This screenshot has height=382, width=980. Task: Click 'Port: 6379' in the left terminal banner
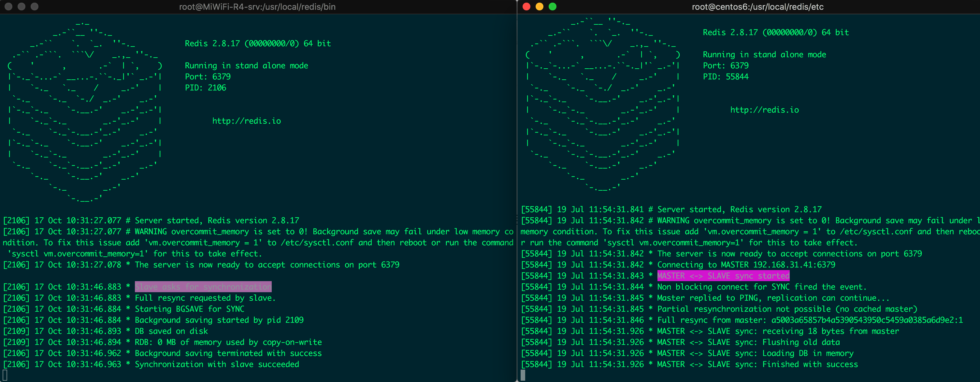208,77
